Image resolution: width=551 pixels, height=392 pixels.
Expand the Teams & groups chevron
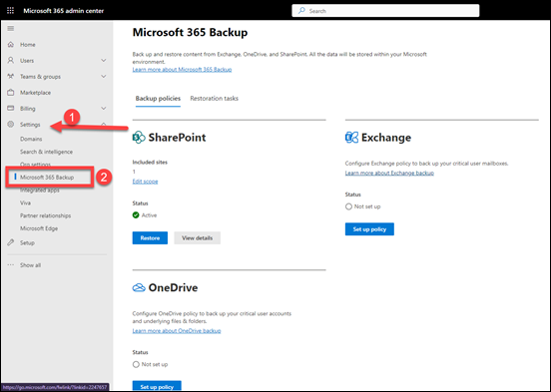[104, 76]
